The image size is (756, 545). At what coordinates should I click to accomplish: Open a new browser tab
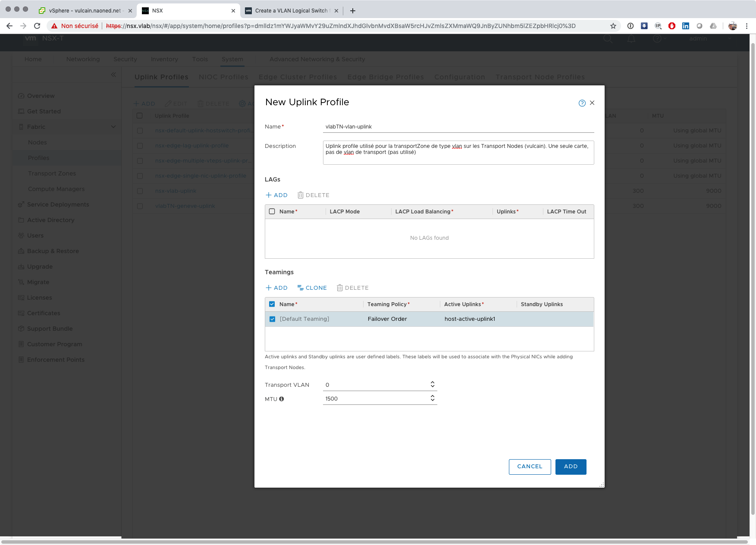353,11
